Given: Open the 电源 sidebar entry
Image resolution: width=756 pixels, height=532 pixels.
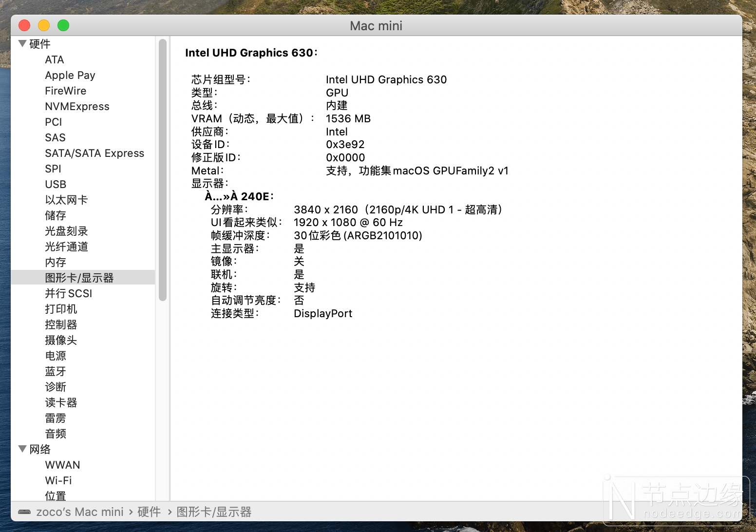Looking at the screenshot, I should [56, 356].
